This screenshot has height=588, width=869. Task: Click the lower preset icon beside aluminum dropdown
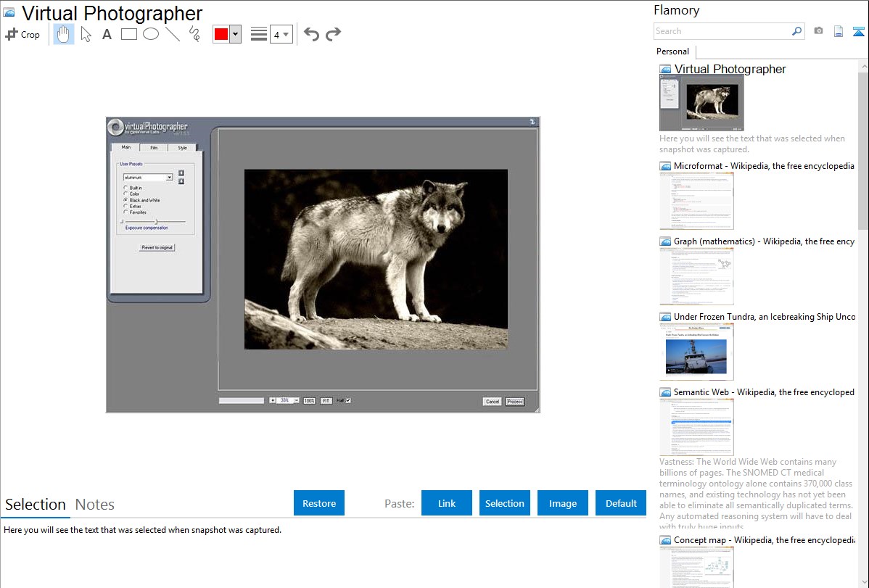pyautogui.click(x=181, y=181)
